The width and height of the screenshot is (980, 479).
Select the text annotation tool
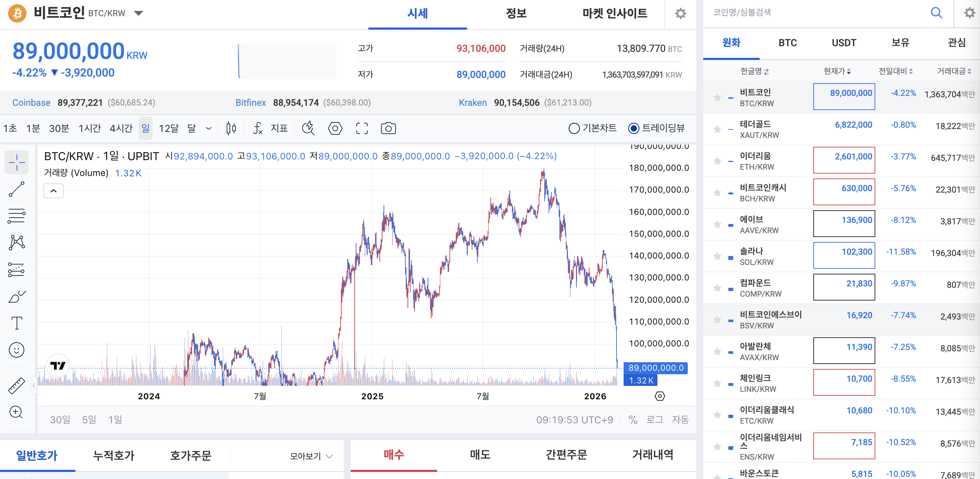point(17,323)
